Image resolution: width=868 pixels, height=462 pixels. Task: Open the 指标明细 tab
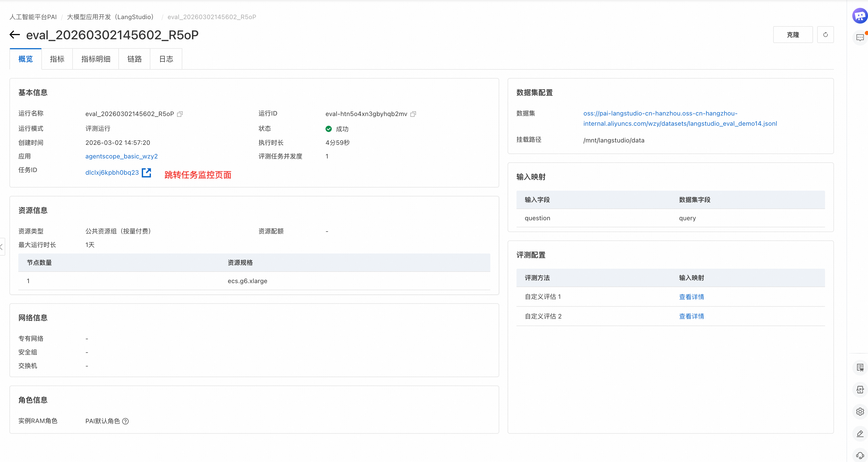96,59
